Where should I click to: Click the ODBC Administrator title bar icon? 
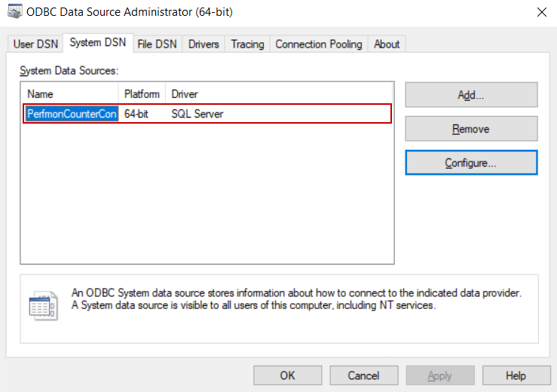[x=14, y=12]
